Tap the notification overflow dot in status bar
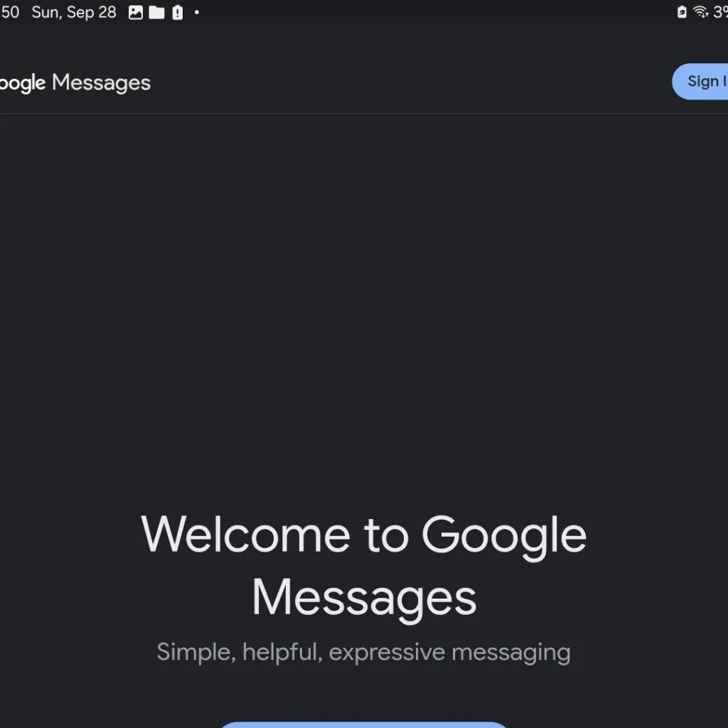 click(x=197, y=13)
